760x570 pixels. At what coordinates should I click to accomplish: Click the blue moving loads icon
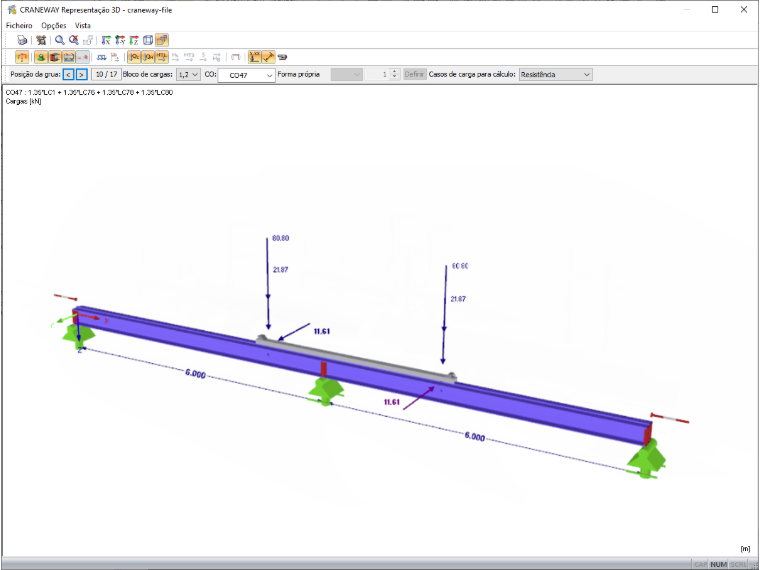point(101,57)
